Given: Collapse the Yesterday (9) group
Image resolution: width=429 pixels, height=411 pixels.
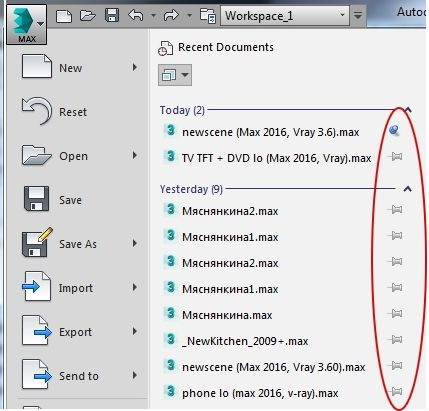Looking at the screenshot, I should point(407,189).
